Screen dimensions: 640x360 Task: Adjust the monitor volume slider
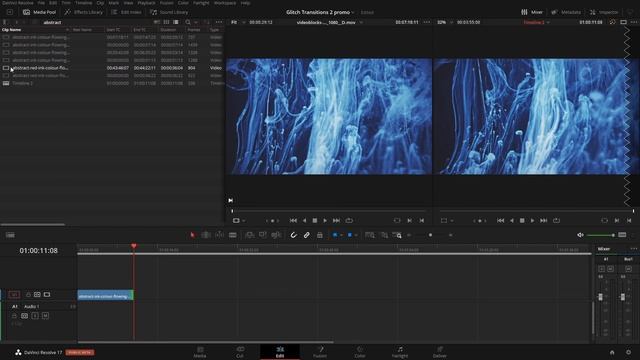[601, 235]
